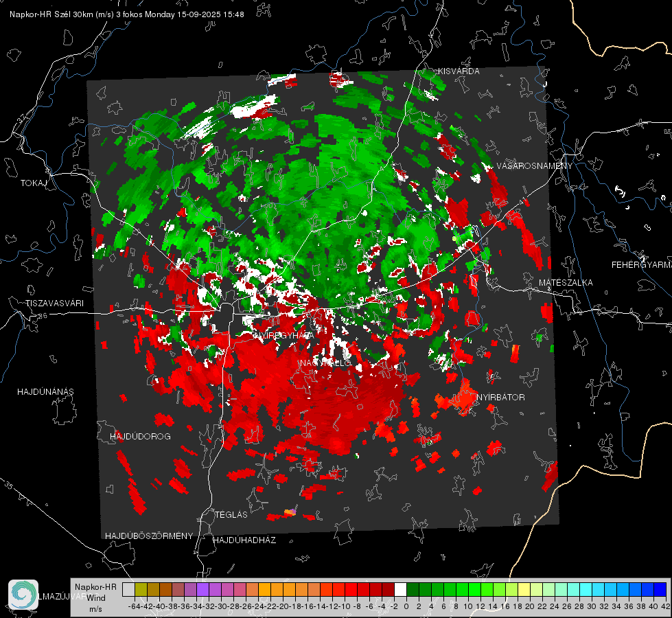Click the pale yellow legend swatch above 18

point(524,589)
